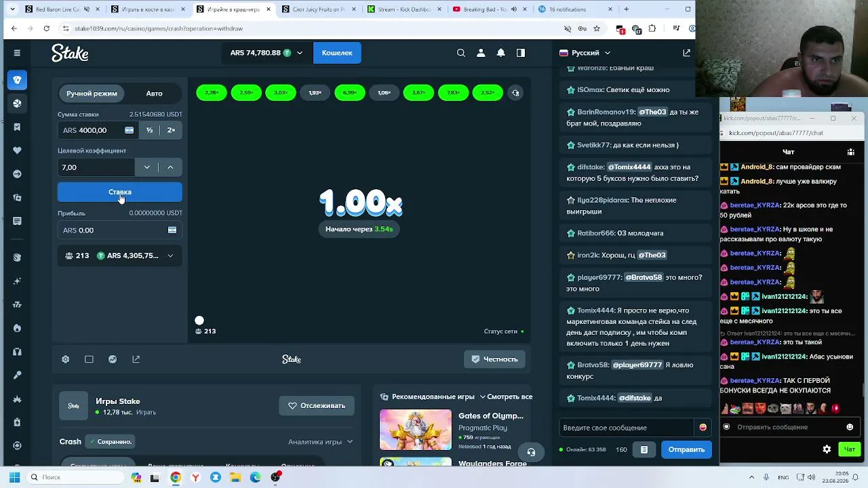Viewport: 868px width, 488px height.
Task: Open File Explorer from the taskbar
Action: [x=235, y=477]
